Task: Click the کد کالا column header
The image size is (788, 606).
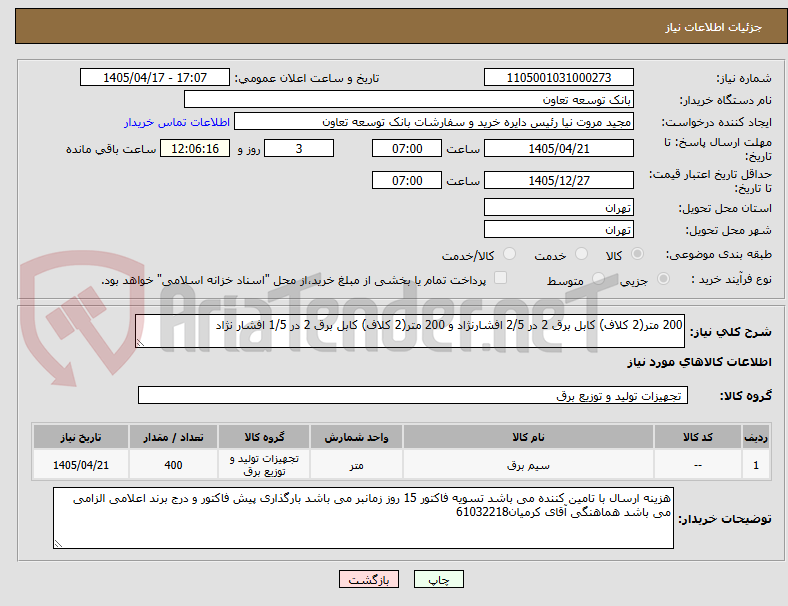Action: (698, 437)
